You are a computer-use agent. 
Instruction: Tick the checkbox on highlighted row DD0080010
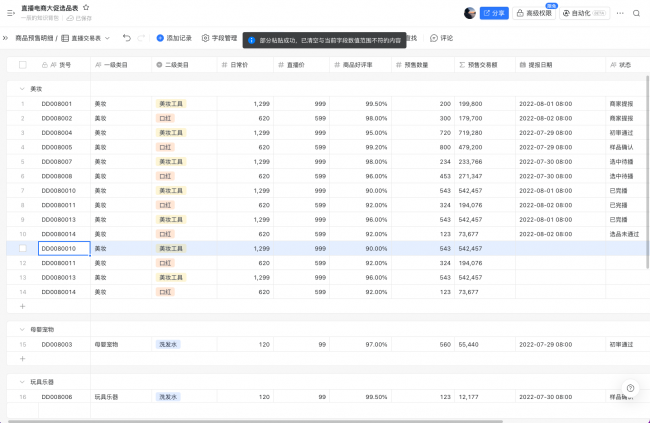tap(22, 248)
